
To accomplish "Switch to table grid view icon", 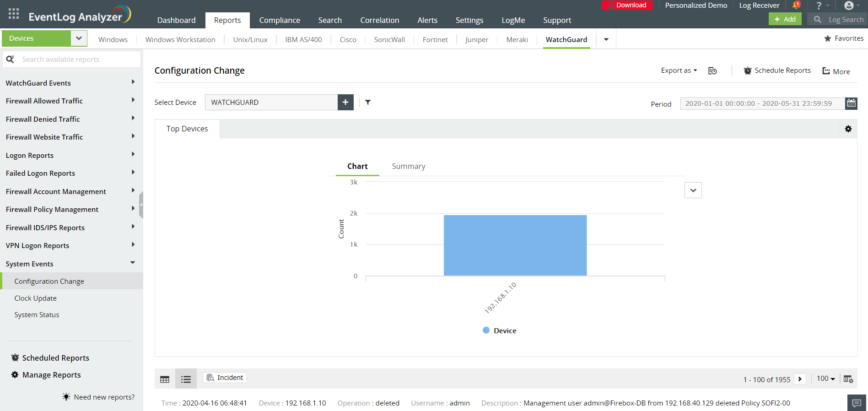I will tap(165, 379).
